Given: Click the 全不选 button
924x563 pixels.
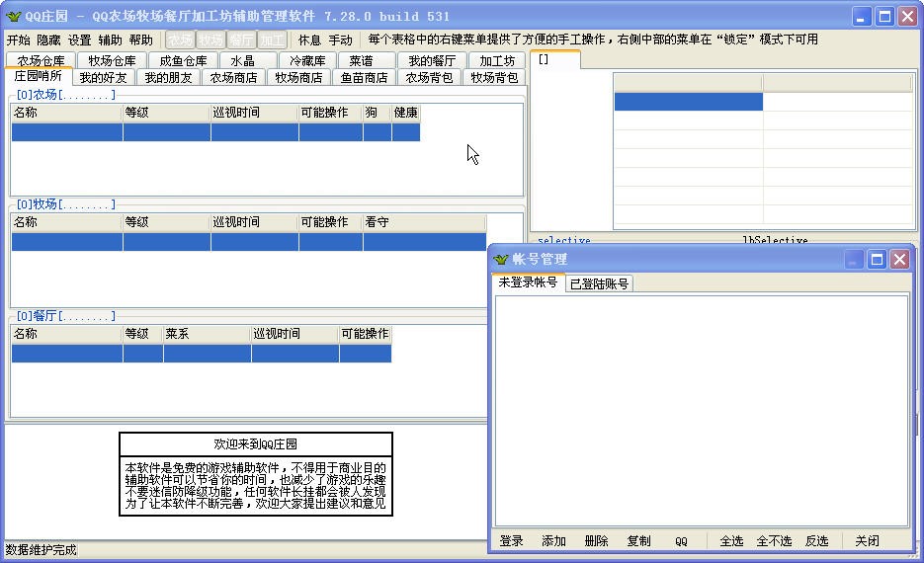Looking at the screenshot, I should [774, 541].
